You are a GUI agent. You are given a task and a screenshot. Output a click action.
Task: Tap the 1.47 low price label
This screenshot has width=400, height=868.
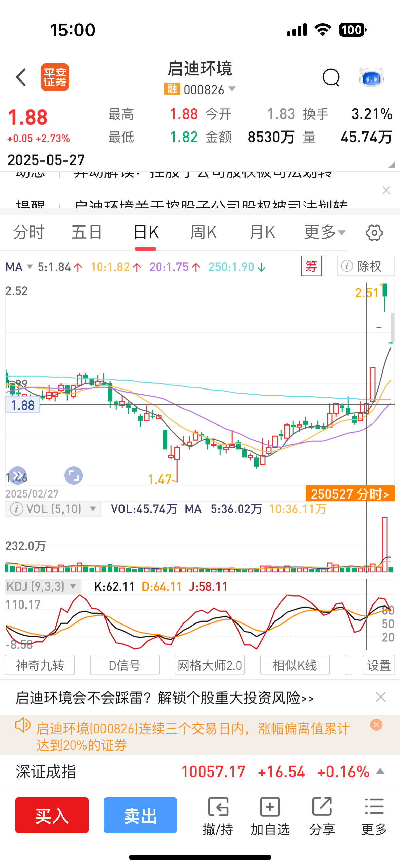[159, 479]
